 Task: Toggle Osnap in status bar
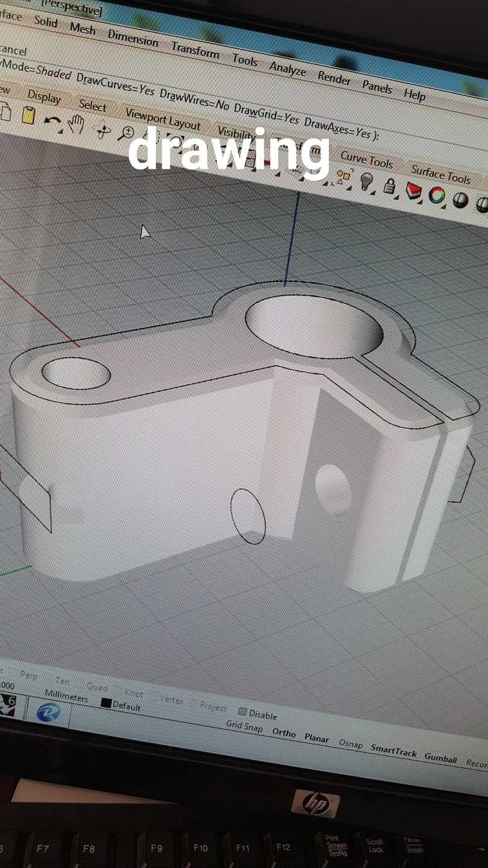tap(351, 744)
